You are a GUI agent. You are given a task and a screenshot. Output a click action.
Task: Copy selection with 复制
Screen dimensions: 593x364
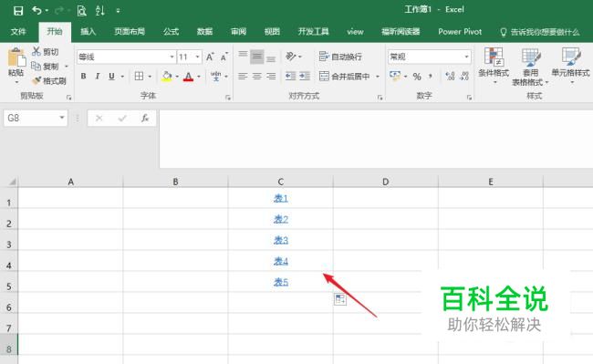pyautogui.click(x=46, y=67)
